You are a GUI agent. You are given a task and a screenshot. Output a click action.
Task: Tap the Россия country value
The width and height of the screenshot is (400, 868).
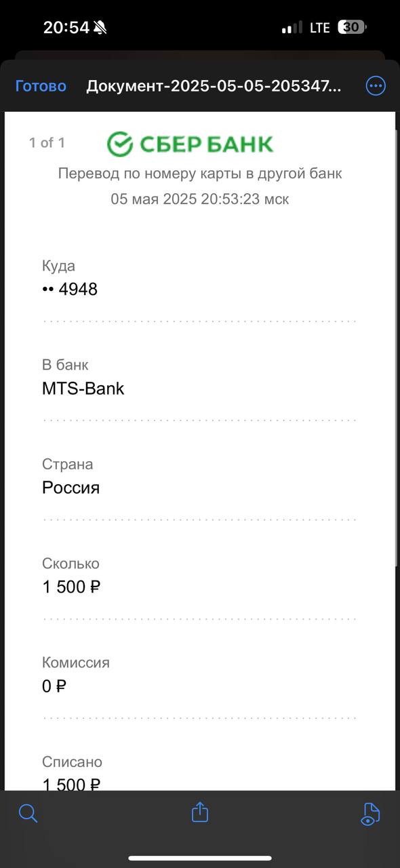click(x=71, y=488)
